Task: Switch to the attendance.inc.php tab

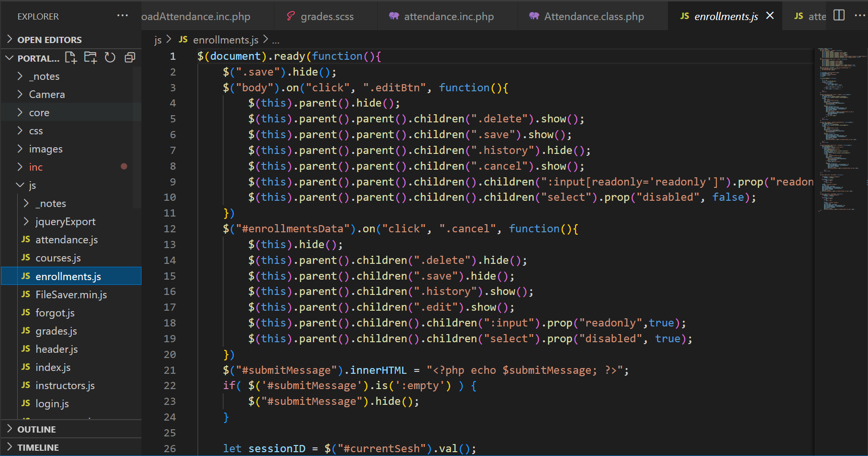Action: click(x=448, y=16)
